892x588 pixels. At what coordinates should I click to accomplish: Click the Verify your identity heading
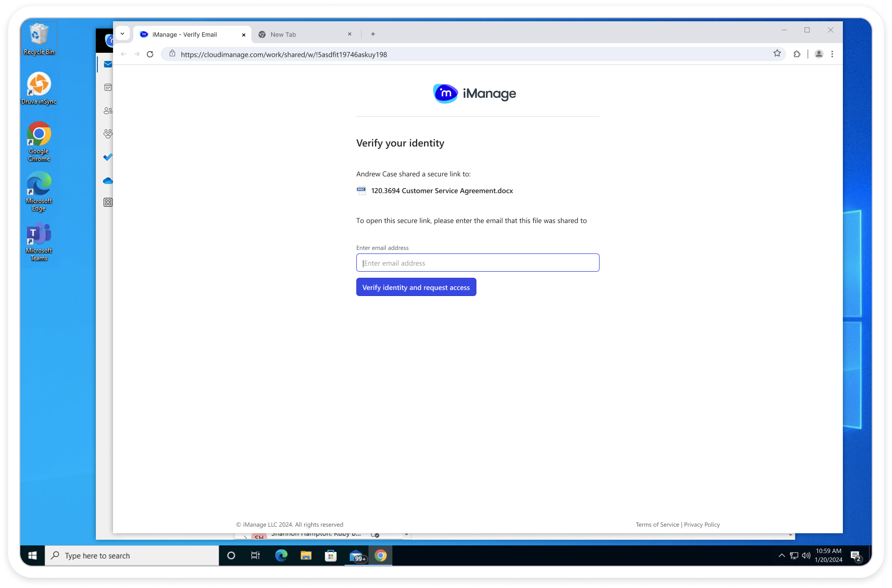point(400,143)
